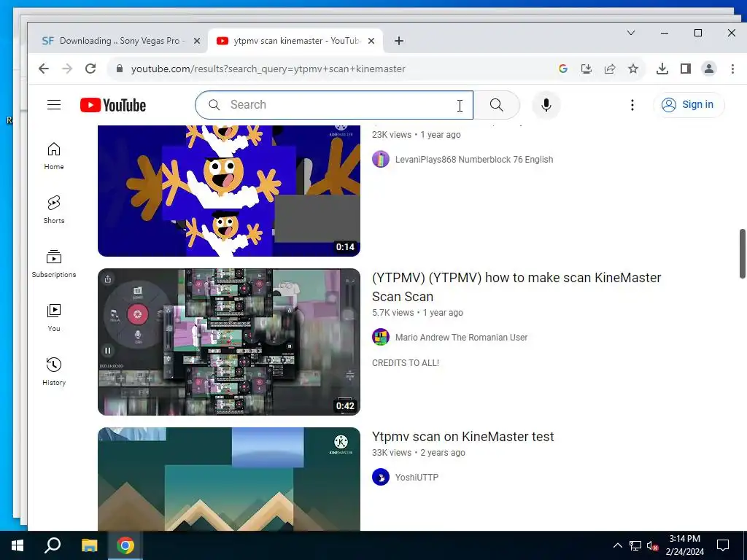Click the 'CREDITS TO ALL!' description text

coord(406,363)
